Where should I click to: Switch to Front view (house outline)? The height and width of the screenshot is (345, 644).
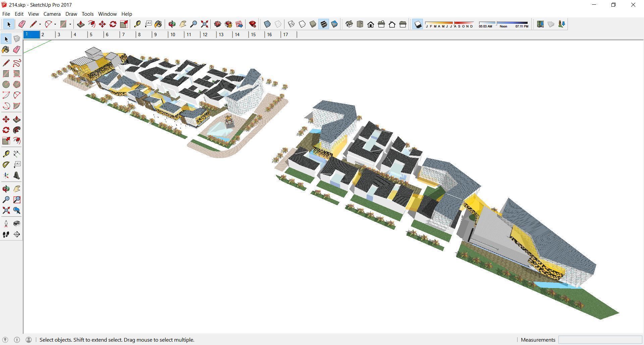pyautogui.click(x=371, y=24)
